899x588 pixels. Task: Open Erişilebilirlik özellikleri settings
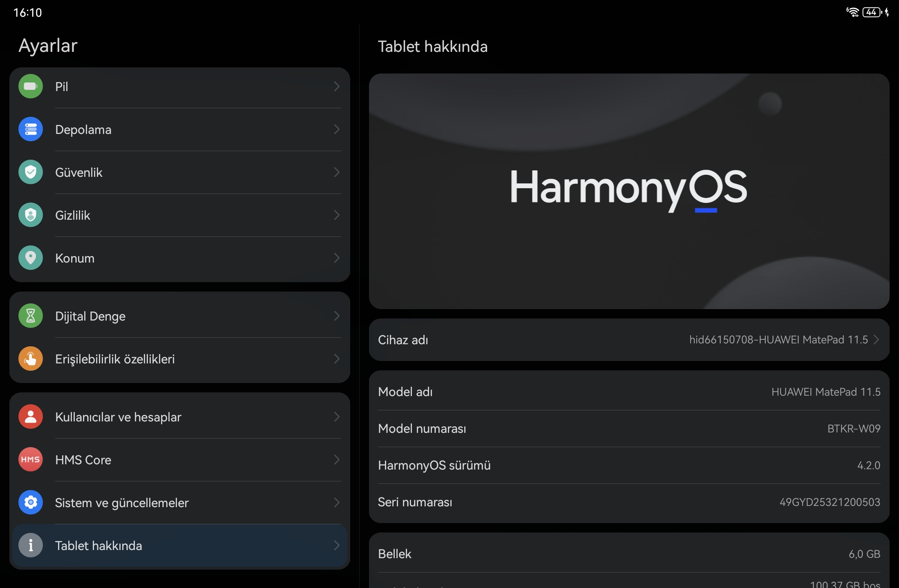point(180,359)
